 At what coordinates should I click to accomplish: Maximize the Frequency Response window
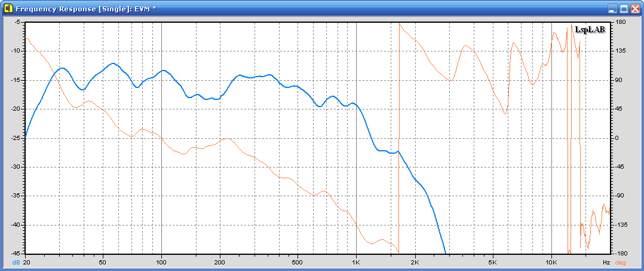[624, 8]
